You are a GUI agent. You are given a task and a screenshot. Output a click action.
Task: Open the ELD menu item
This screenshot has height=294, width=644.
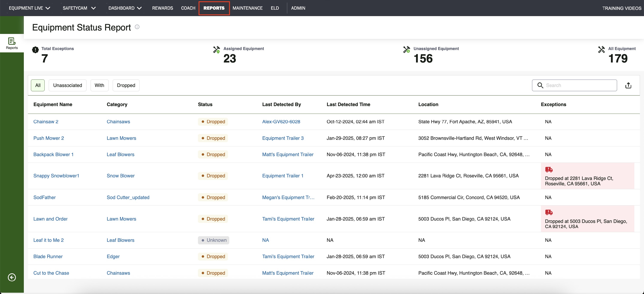pos(275,8)
